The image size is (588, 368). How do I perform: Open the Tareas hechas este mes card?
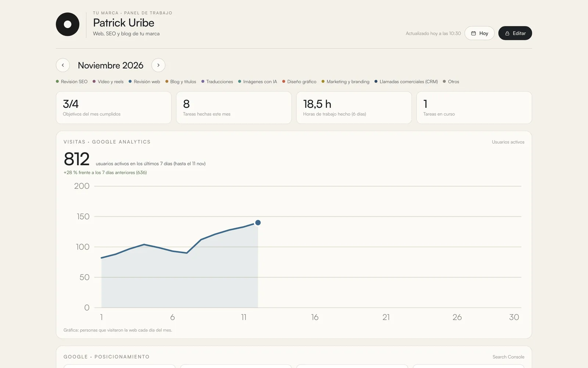click(x=234, y=107)
